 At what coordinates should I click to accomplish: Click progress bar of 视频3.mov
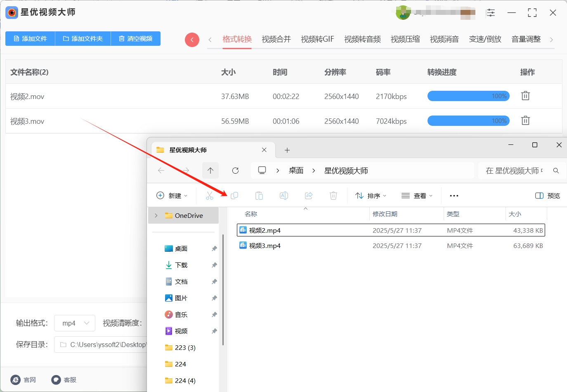(468, 121)
